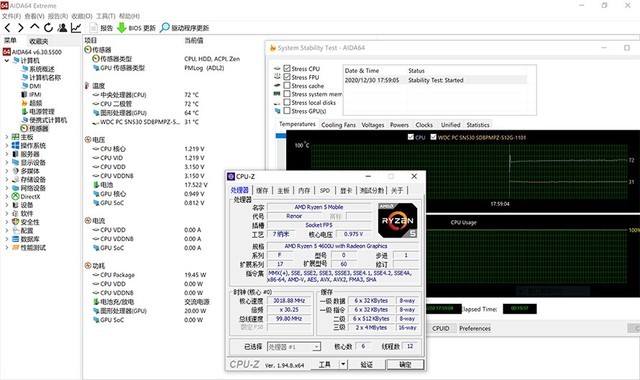
Task: Open the CPU-Z 内存 memory tab
Action: 304,191
